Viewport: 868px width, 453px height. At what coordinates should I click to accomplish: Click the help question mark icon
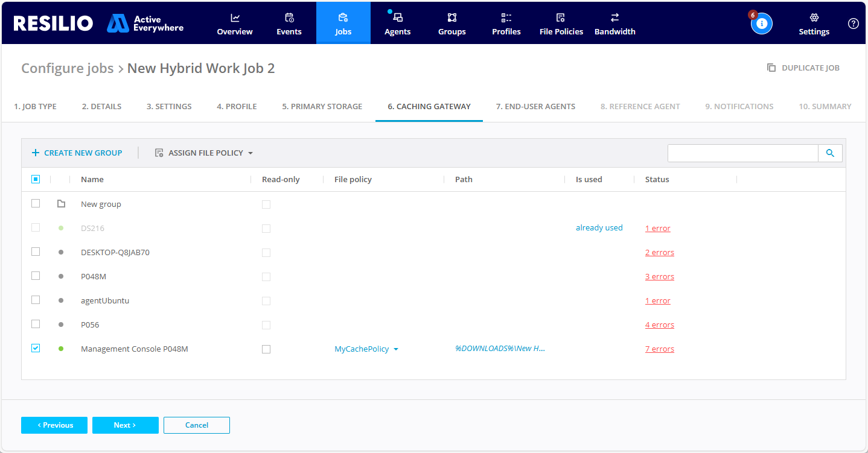(x=853, y=24)
